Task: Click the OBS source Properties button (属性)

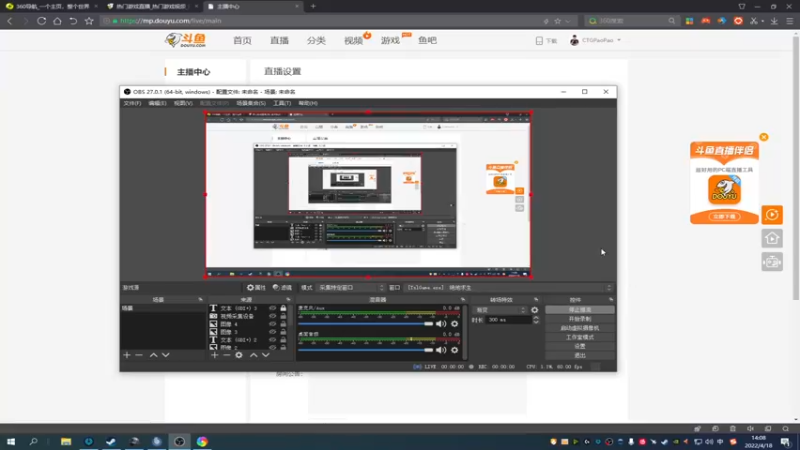Action: coord(256,288)
